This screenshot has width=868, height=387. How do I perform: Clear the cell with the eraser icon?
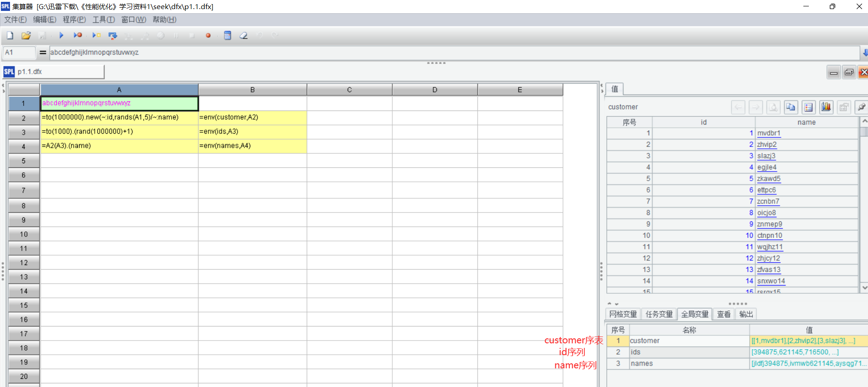[x=244, y=35]
